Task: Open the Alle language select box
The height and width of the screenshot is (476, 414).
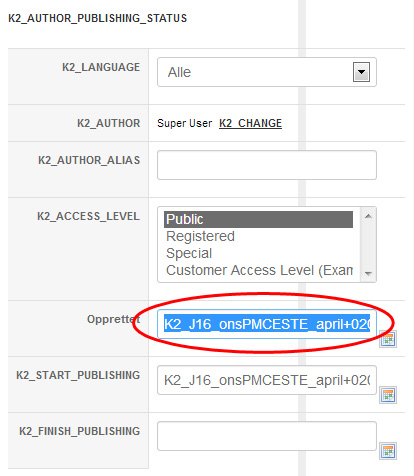Action: (267, 72)
